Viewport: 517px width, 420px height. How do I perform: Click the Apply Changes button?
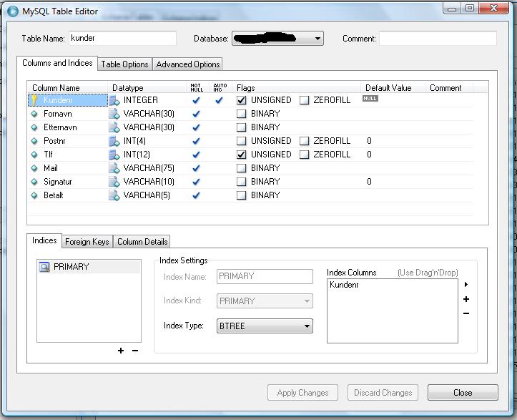(x=302, y=393)
